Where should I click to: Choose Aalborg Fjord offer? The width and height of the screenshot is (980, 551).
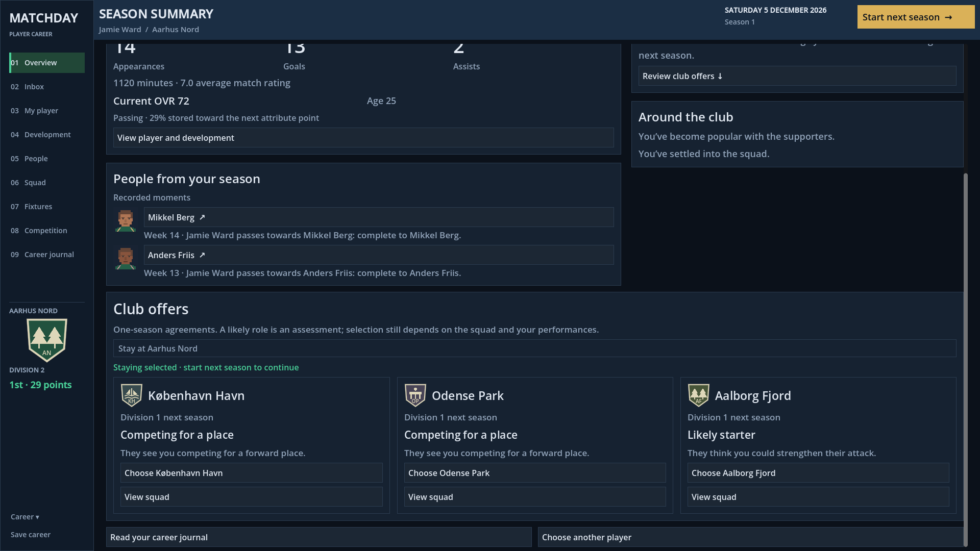click(818, 473)
